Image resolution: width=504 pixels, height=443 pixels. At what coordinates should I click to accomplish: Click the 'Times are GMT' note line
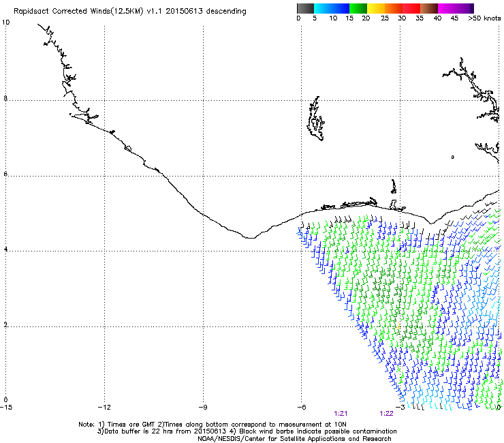click(212, 425)
